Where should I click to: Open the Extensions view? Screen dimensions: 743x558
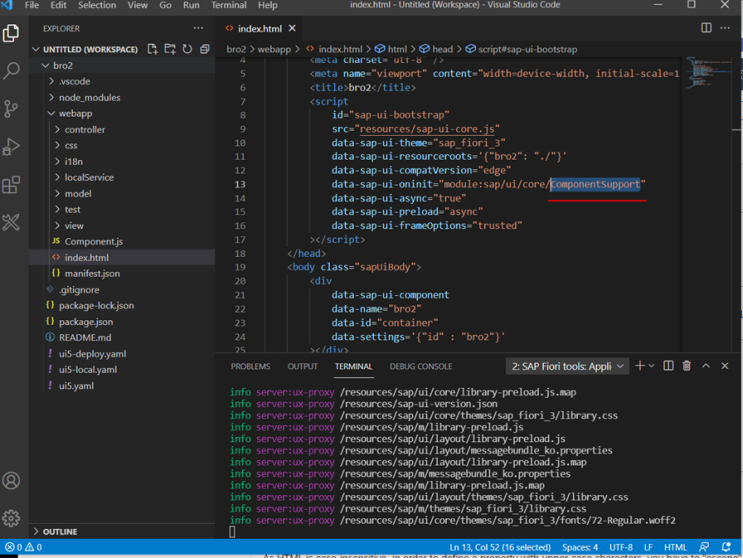pos(11,185)
